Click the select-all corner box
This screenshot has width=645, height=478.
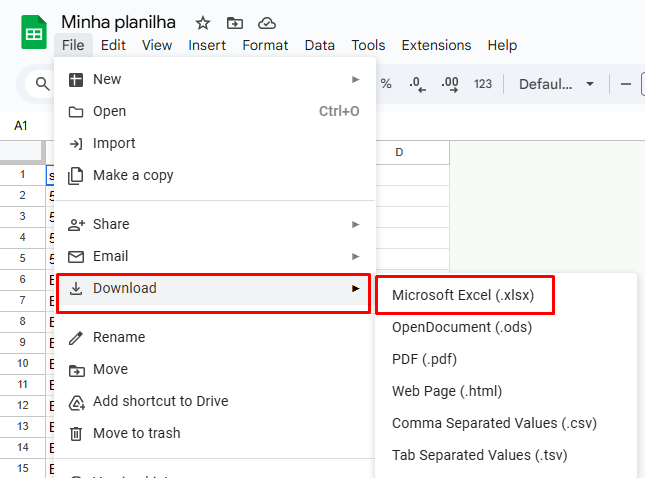(x=22, y=152)
